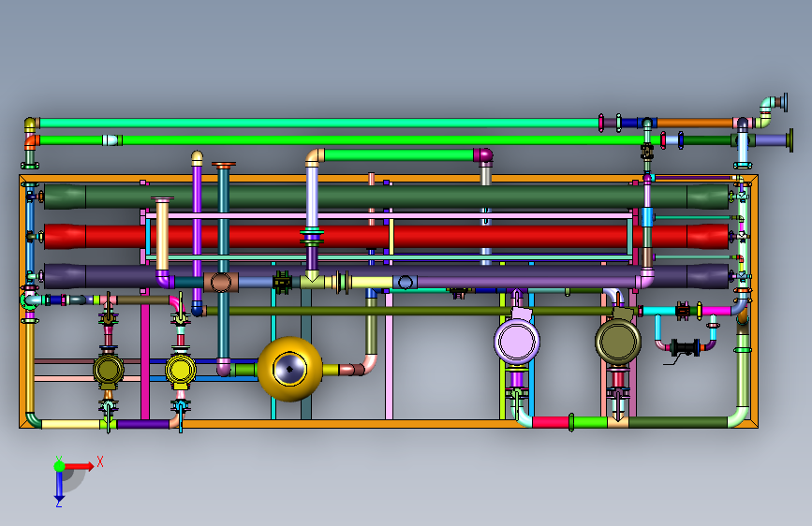Select the black flexible coupling at right

click(685, 347)
